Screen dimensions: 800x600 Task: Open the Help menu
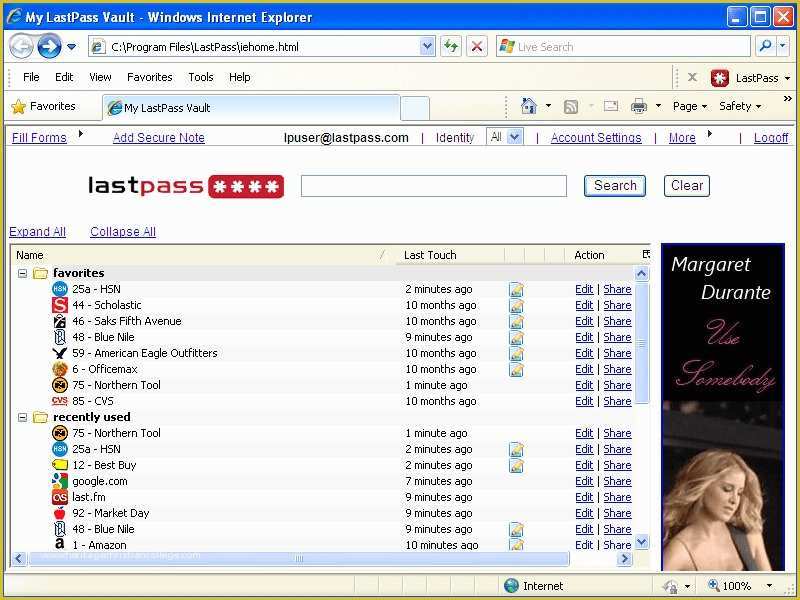pyautogui.click(x=239, y=77)
